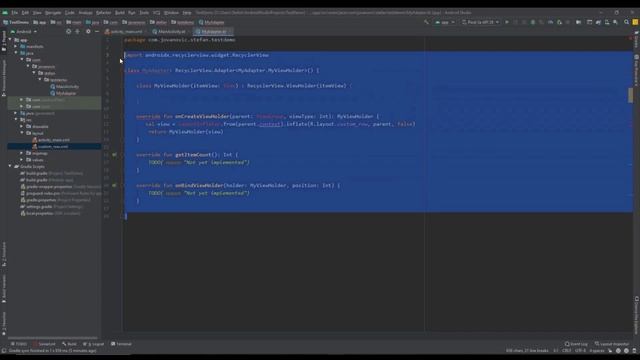This screenshot has width=640, height=360.
Task: Open the Tools menu
Action: (144, 13)
